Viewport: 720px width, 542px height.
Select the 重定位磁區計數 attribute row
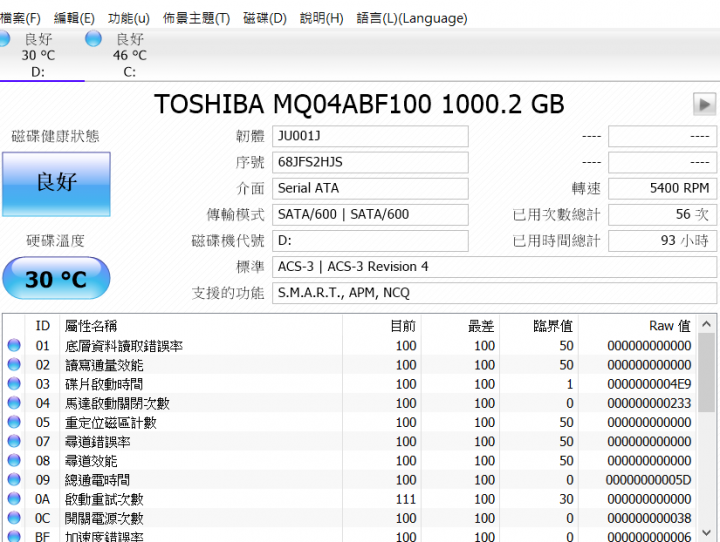point(350,422)
